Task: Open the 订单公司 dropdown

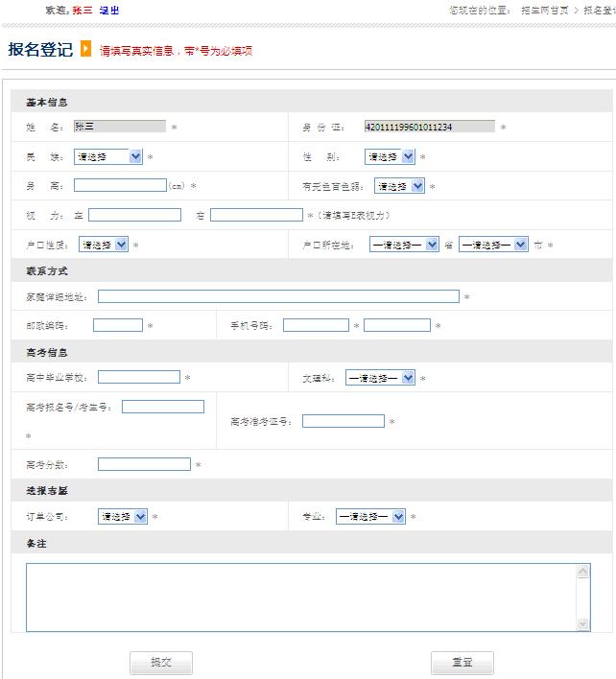Action: 123,516
